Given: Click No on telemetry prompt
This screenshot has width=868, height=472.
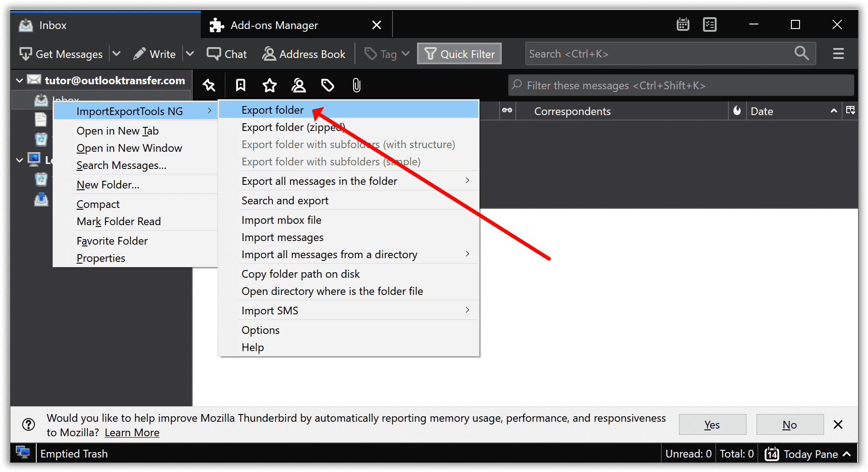Looking at the screenshot, I should click(790, 424).
